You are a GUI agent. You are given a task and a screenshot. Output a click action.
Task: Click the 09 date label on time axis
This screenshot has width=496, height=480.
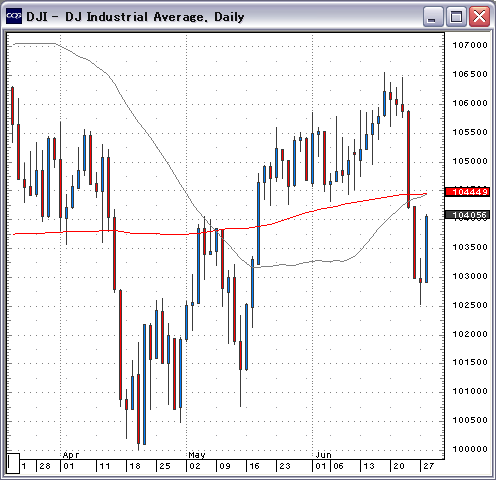point(225,466)
